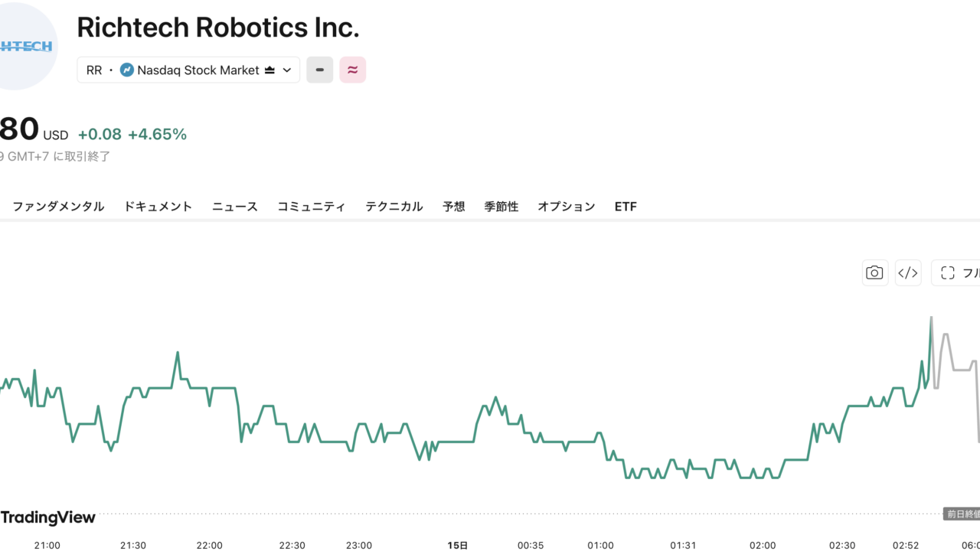Select the コミュニティ tab
This screenshot has width=980, height=551.
(312, 207)
